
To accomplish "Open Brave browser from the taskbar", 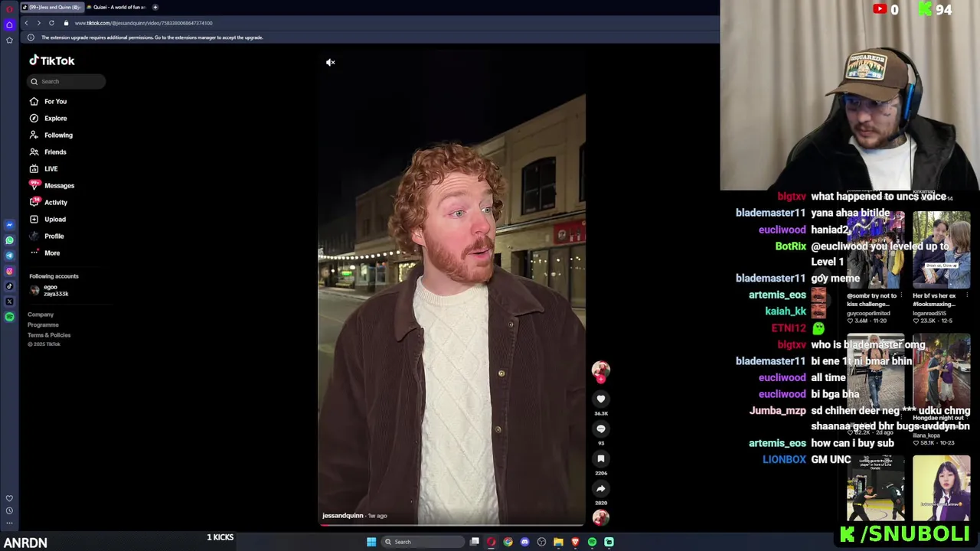I will pos(575,542).
